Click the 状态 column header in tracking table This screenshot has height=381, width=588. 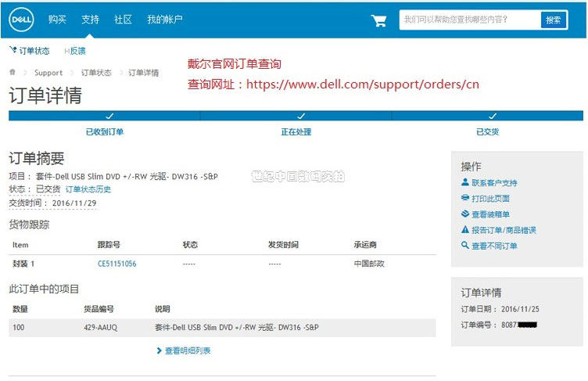point(190,245)
